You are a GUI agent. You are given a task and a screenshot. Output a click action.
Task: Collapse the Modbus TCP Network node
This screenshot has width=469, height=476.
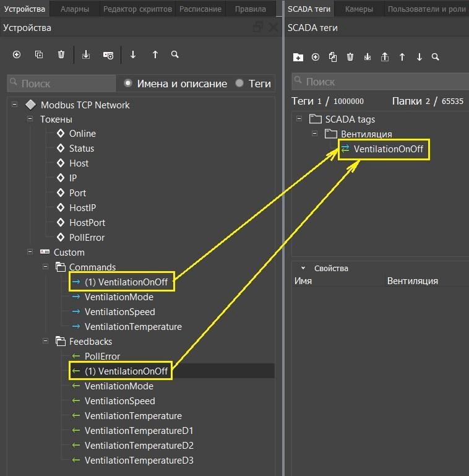[15, 105]
